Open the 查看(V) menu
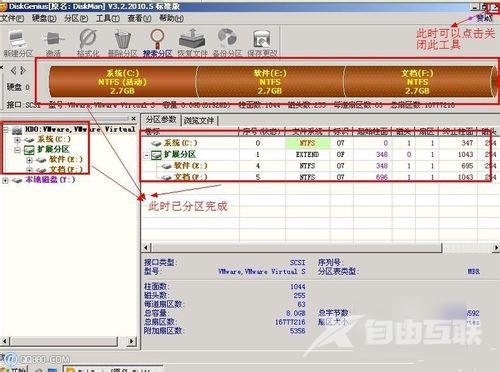The image size is (500, 372). click(x=139, y=18)
